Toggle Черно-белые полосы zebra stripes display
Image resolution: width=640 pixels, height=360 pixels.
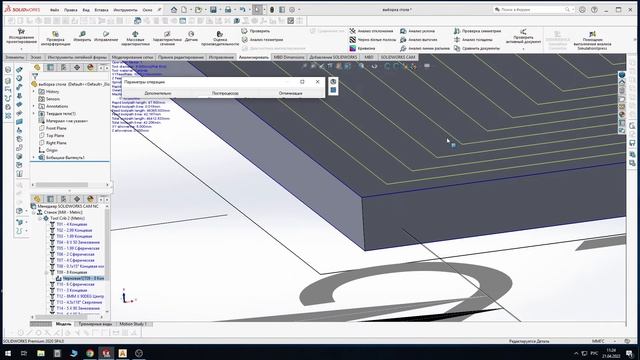[373, 40]
